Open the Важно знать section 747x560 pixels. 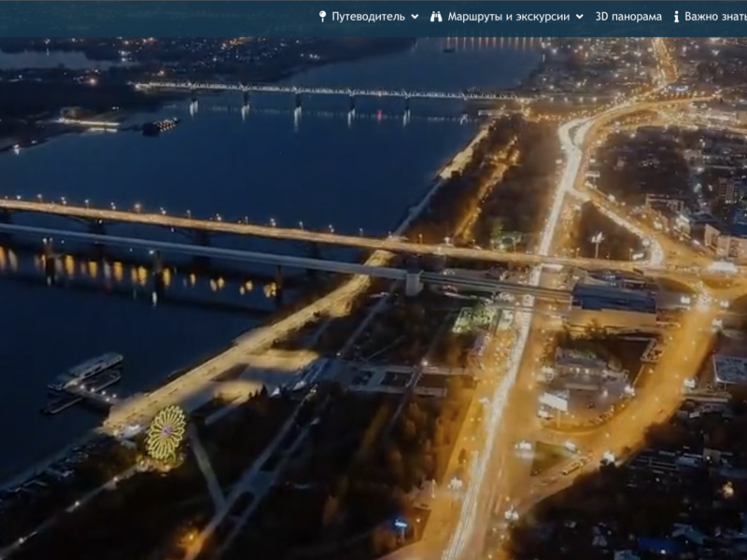point(715,17)
